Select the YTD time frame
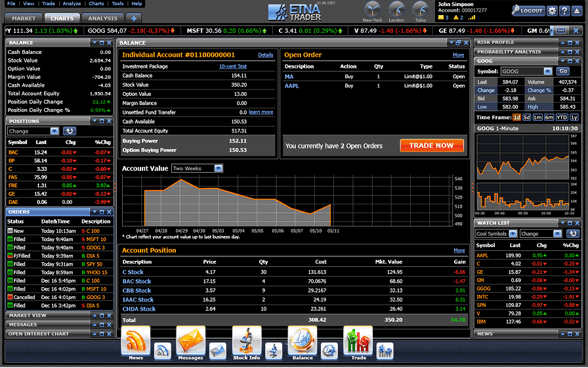This screenshot has width=588, height=368. (x=562, y=118)
